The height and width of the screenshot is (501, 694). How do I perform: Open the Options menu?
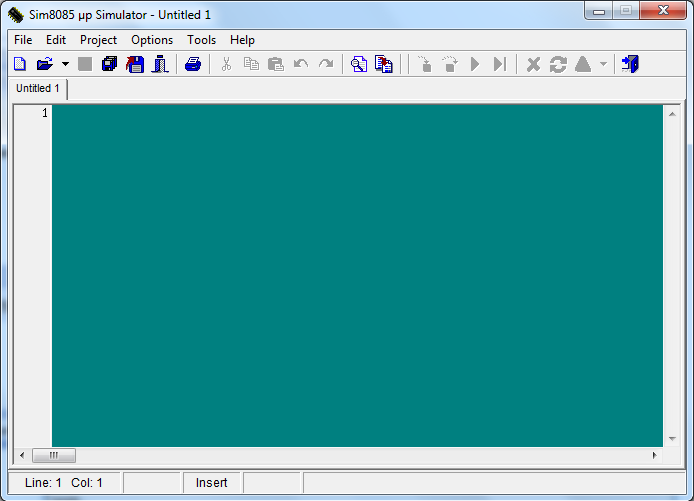pos(152,40)
